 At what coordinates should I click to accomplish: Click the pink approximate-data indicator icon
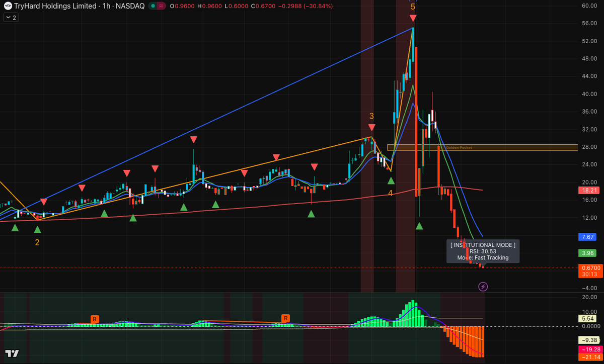[x=161, y=6]
